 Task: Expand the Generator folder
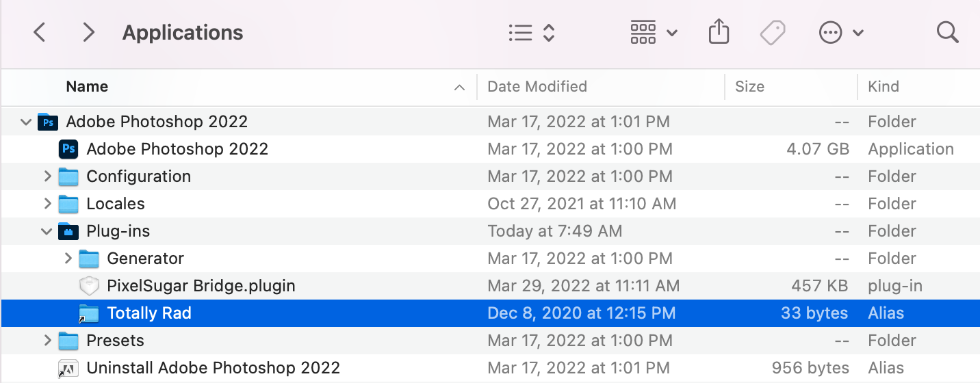(x=68, y=259)
